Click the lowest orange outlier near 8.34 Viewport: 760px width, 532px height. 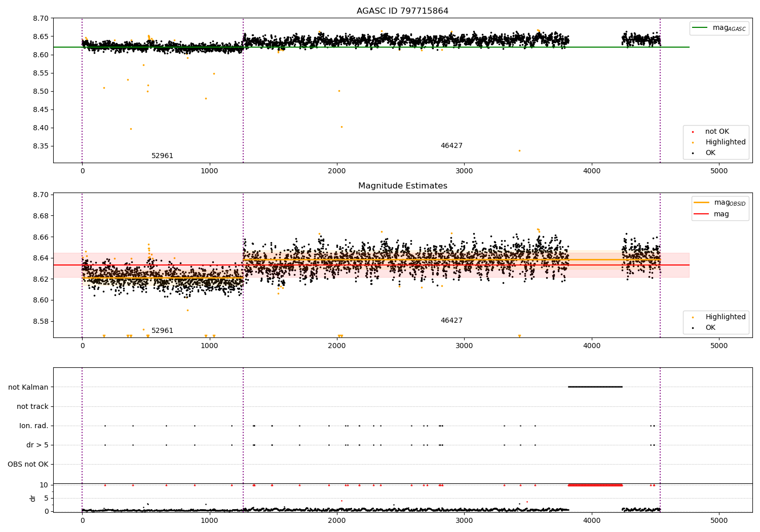519,150
